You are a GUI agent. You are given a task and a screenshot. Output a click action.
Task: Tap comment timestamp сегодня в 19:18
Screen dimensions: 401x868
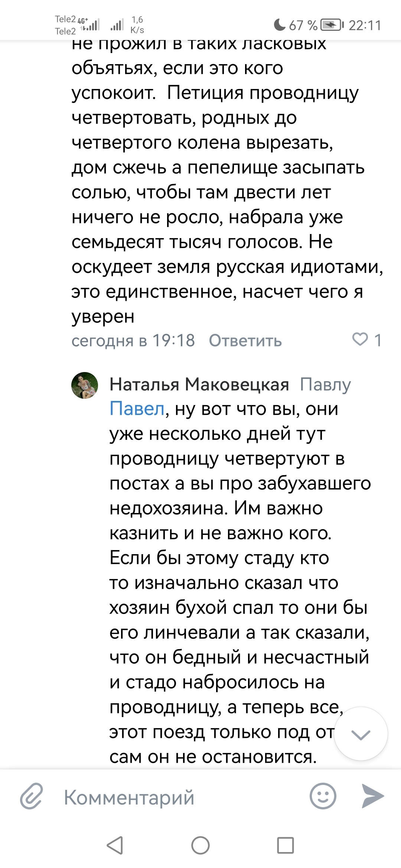(x=133, y=341)
